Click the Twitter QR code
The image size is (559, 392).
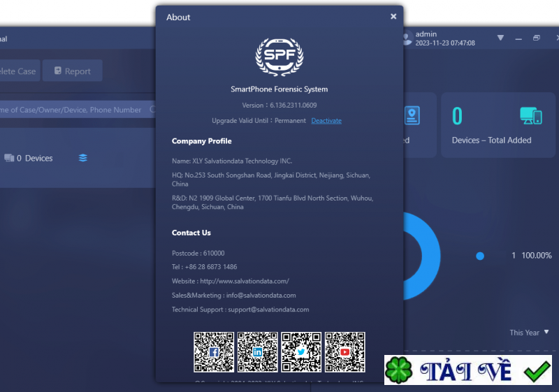coord(301,352)
